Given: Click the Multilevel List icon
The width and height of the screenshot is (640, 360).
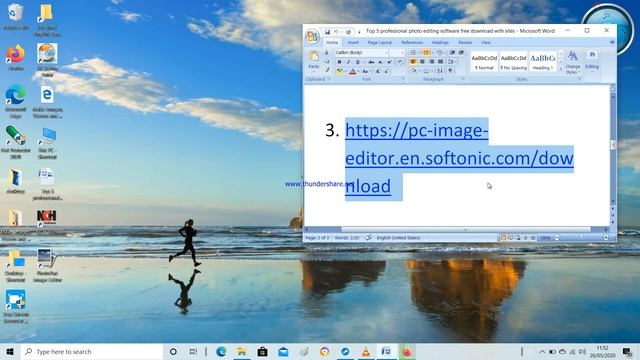Looking at the screenshot, I should 440,52.
